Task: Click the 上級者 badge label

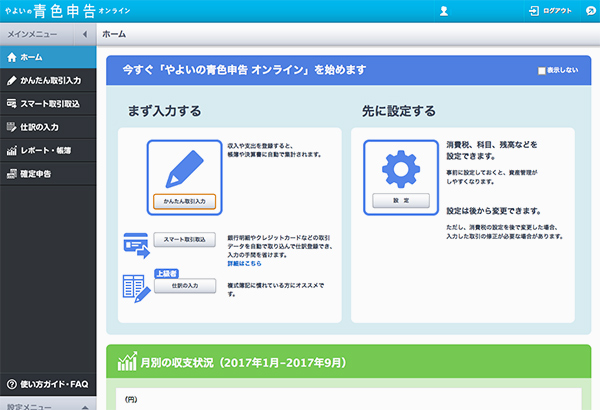Action: [166, 273]
